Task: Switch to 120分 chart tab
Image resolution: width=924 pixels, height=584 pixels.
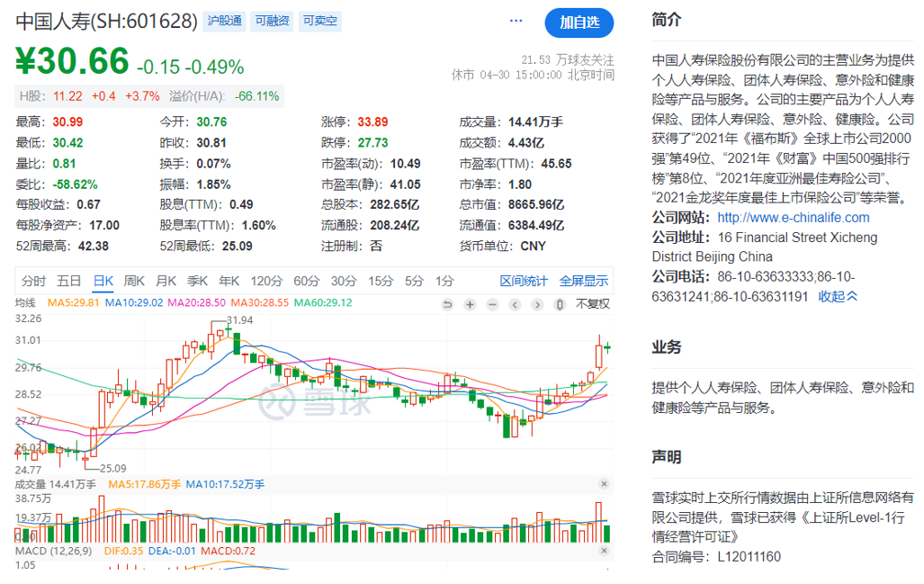Action: click(x=266, y=281)
